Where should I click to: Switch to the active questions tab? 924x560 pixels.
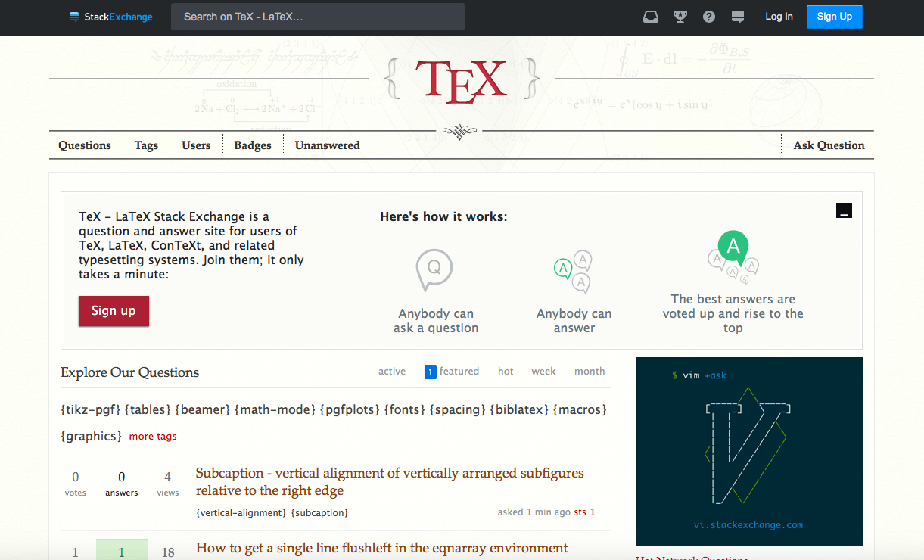[392, 372]
